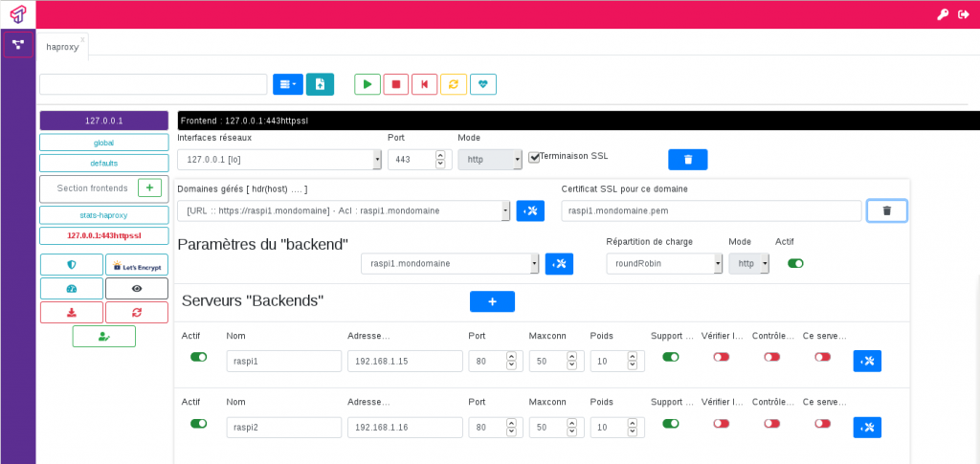Toggle the Terminaison SSL checkbox
Viewport: 980px width, 464px height.
pos(534,157)
